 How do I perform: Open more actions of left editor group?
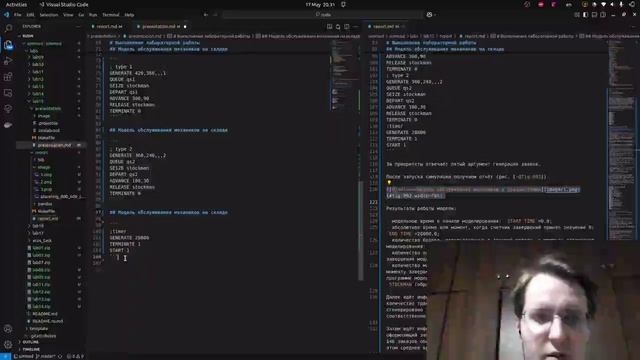pyautogui.click(x=356, y=27)
